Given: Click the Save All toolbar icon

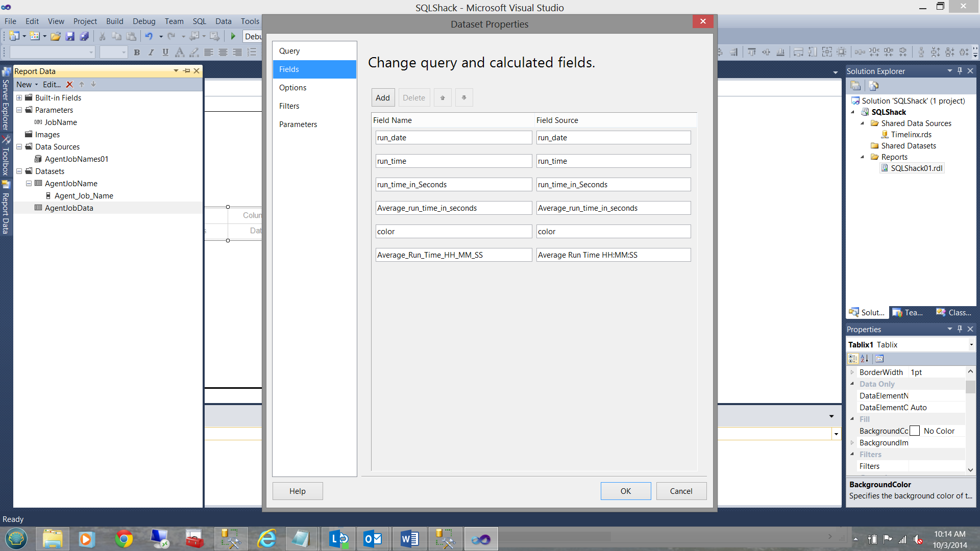Looking at the screenshot, I should coord(85,36).
